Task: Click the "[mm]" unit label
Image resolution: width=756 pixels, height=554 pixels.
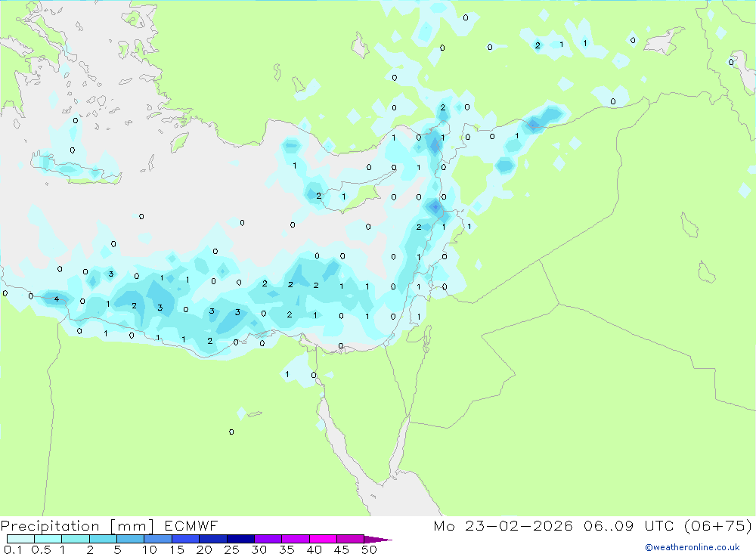Action: tap(132, 526)
